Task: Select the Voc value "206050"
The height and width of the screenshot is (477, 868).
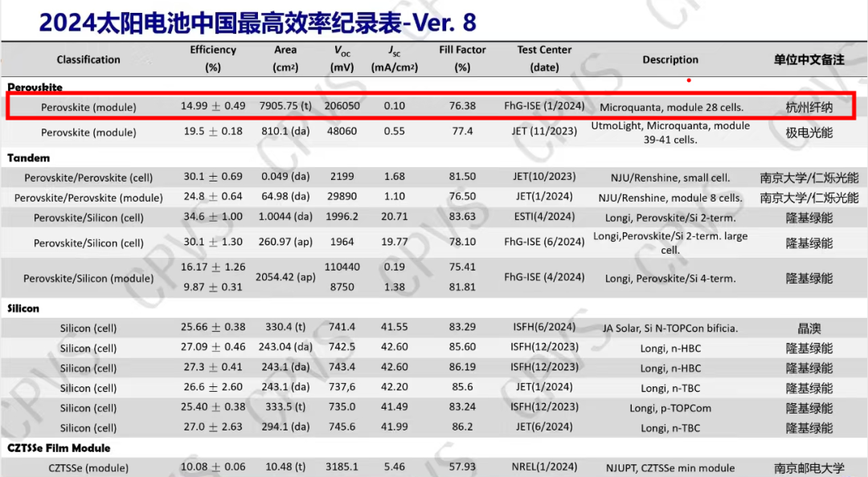Action: pyautogui.click(x=342, y=106)
